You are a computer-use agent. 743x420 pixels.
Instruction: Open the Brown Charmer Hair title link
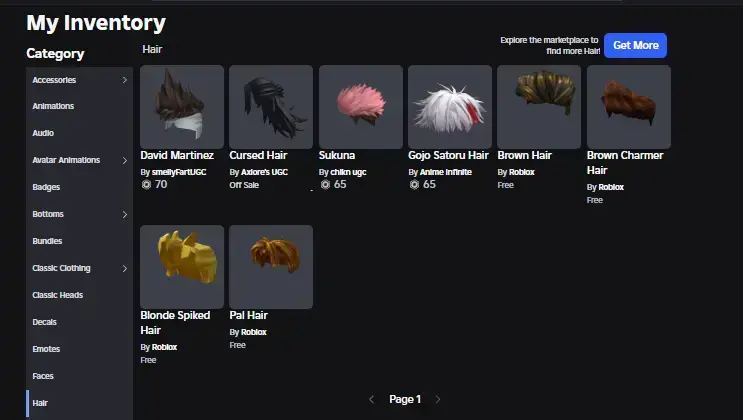pos(625,163)
